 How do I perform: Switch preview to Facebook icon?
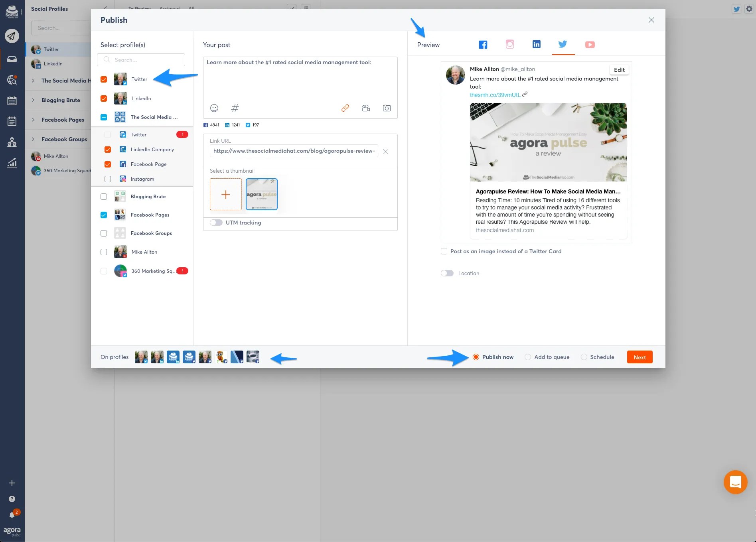tap(483, 45)
